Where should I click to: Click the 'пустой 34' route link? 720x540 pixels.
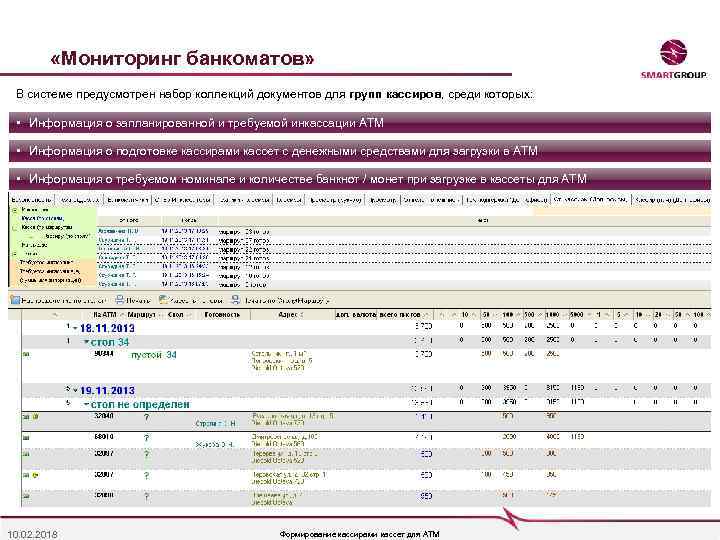coord(153,355)
